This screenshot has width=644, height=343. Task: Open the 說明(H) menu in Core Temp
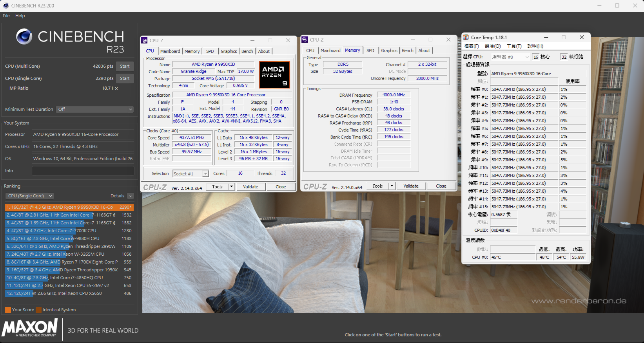point(535,46)
